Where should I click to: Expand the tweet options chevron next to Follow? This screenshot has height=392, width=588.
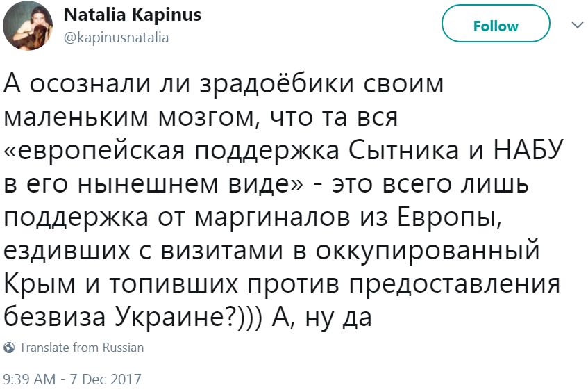(577, 26)
